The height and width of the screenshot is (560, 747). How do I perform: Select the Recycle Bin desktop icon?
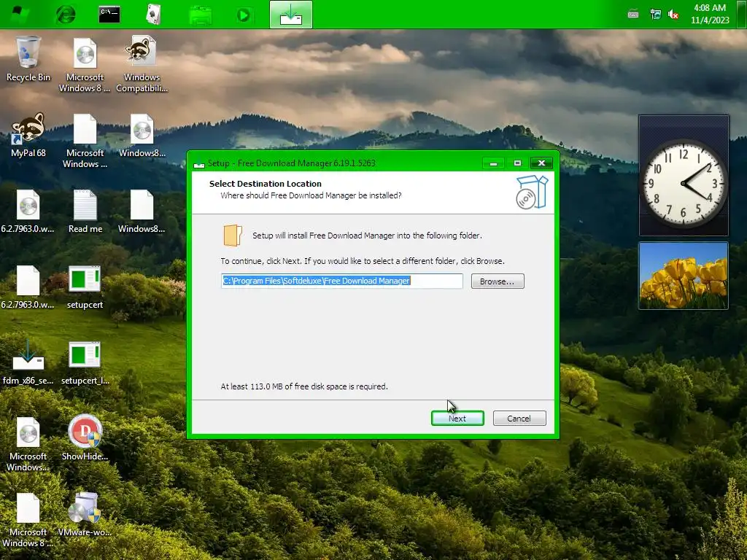click(28, 59)
